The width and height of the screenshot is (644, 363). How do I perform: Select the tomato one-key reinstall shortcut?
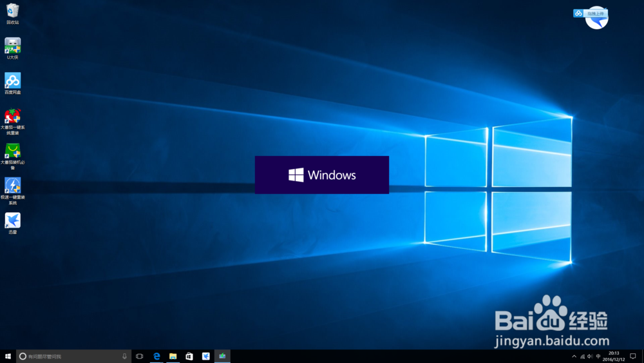tap(13, 121)
